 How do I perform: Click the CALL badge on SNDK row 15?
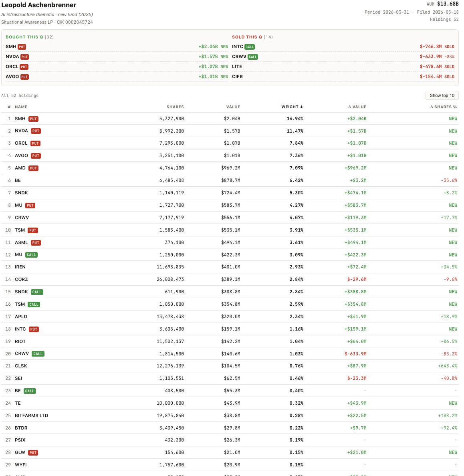[x=37, y=292]
